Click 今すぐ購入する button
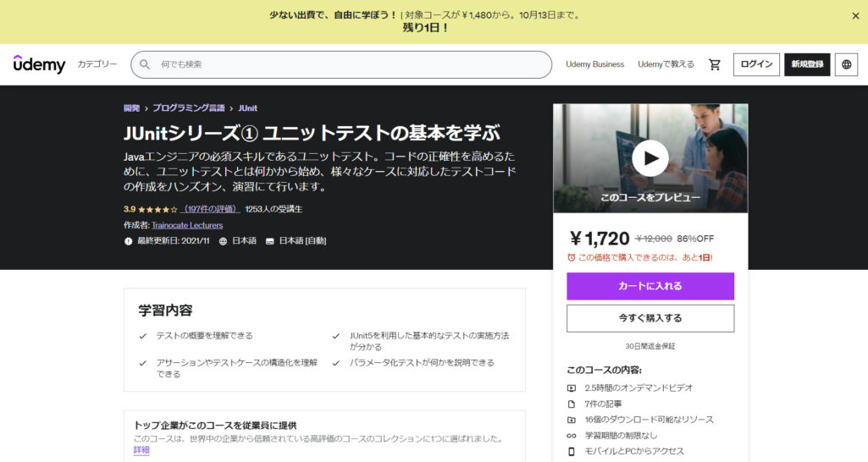The image size is (868, 462). 650,318
